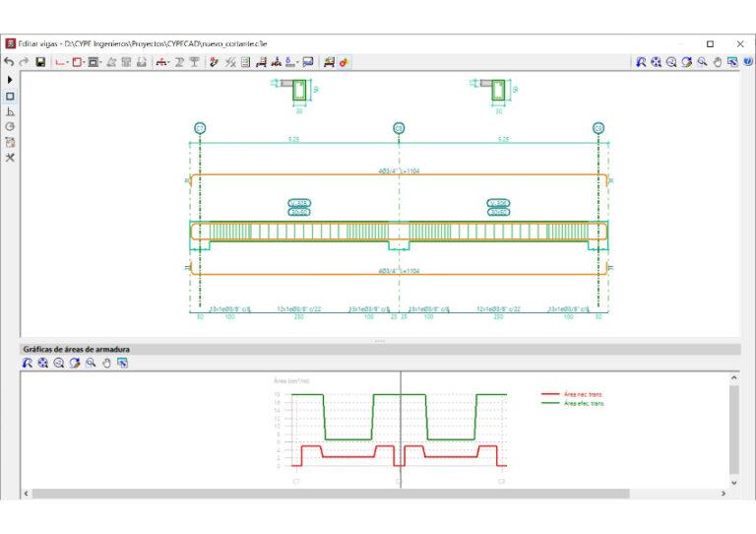
Task: Click the blue graph display icon
Action: click(x=307, y=62)
